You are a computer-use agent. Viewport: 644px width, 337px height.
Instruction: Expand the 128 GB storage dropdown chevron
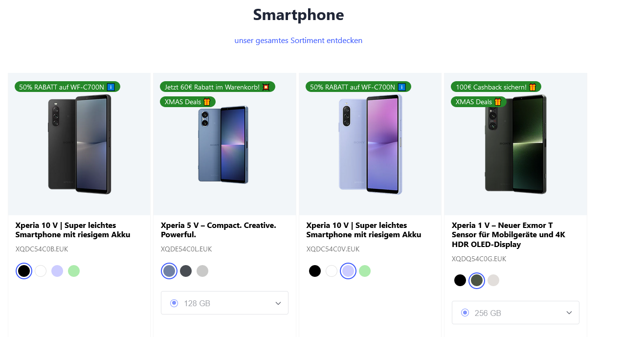278,303
